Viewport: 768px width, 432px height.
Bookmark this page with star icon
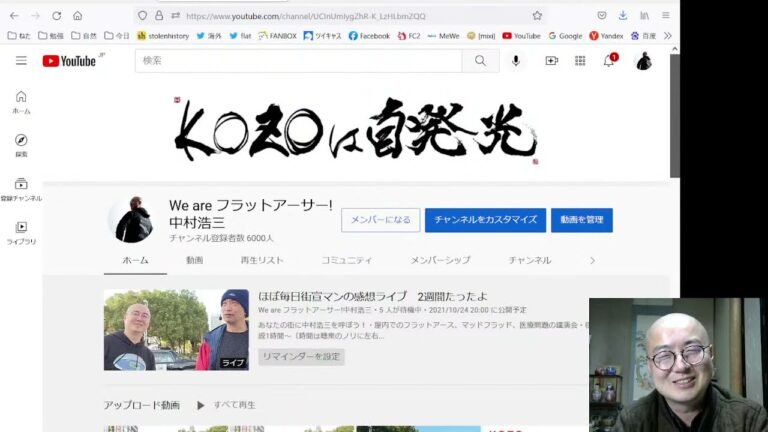tap(537, 16)
